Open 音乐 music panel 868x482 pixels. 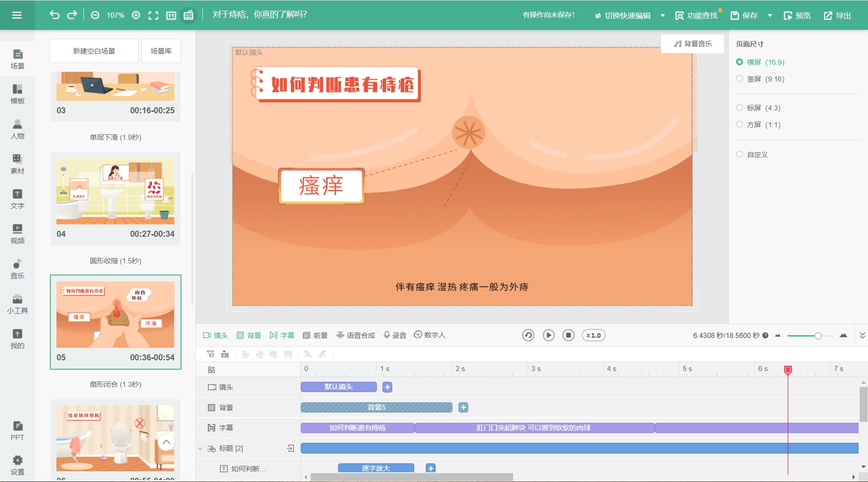tap(17, 269)
